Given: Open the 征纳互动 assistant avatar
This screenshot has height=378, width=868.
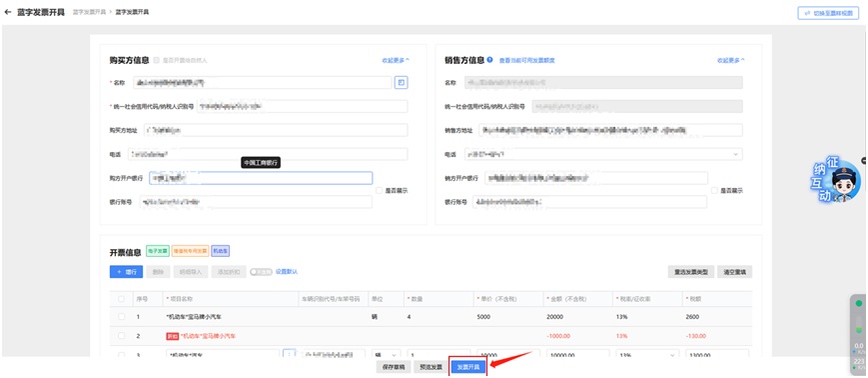Looking at the screenshot, I should (x=836, y=180).
